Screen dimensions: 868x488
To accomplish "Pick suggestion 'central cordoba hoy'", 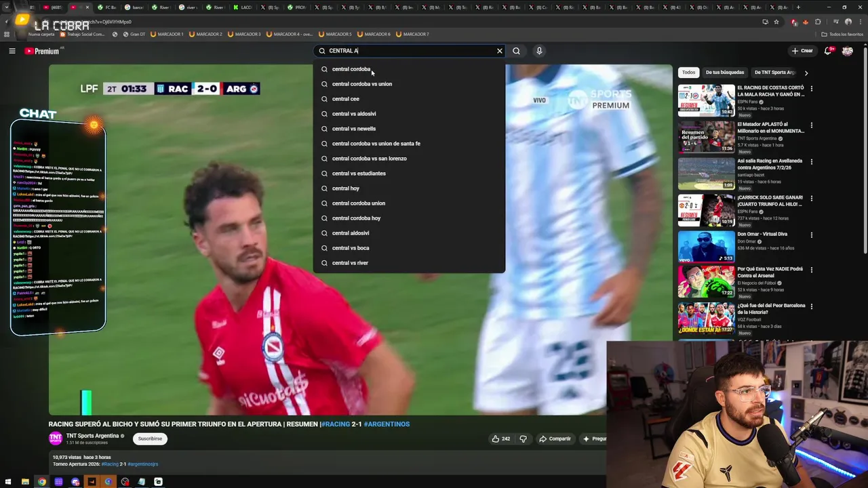I will pyautogui.click(x=409, y=218).
